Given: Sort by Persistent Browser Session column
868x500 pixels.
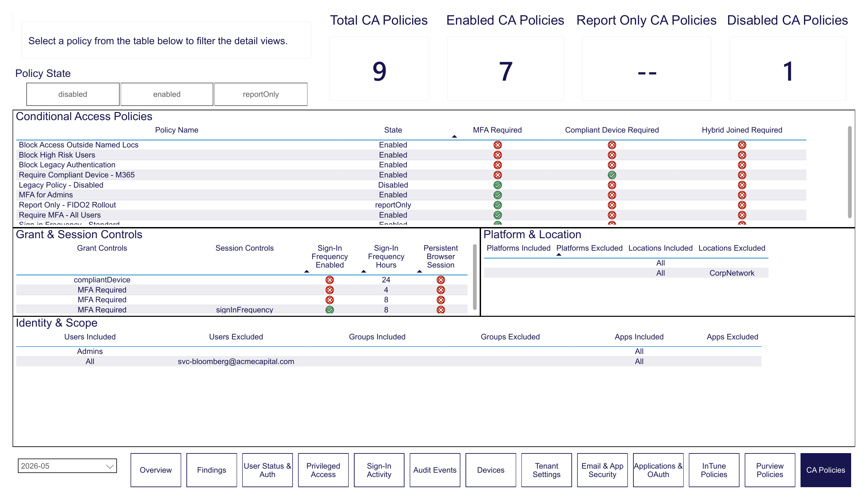Looking at the screenshot, I should point(441,256).
